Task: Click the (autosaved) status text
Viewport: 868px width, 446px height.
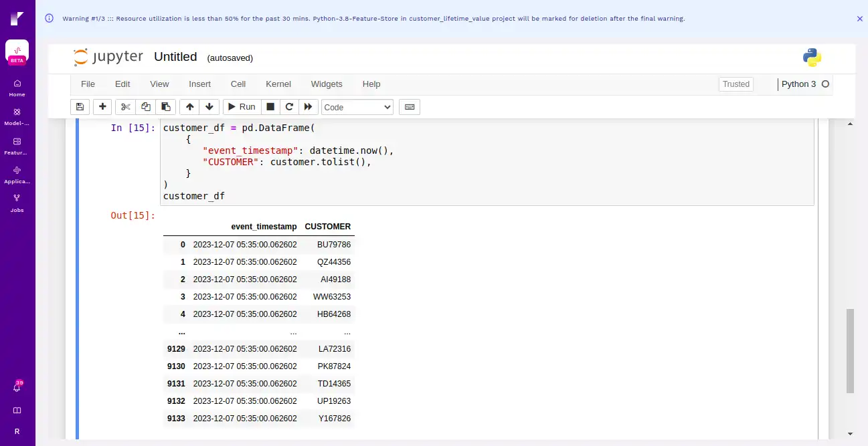Action: click(230, 58)
